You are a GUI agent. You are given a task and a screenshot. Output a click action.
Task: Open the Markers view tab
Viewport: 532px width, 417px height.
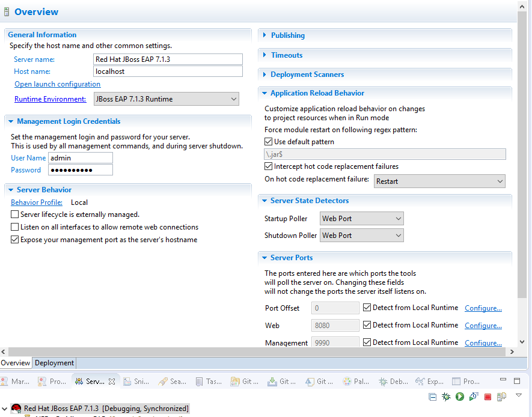click(15, 382)
